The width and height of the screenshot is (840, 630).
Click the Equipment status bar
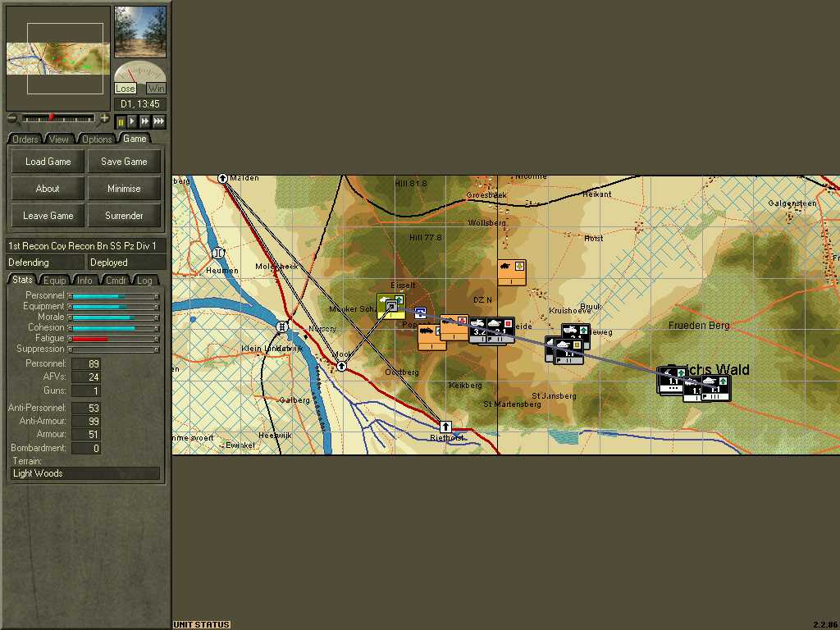click(113, 307)
